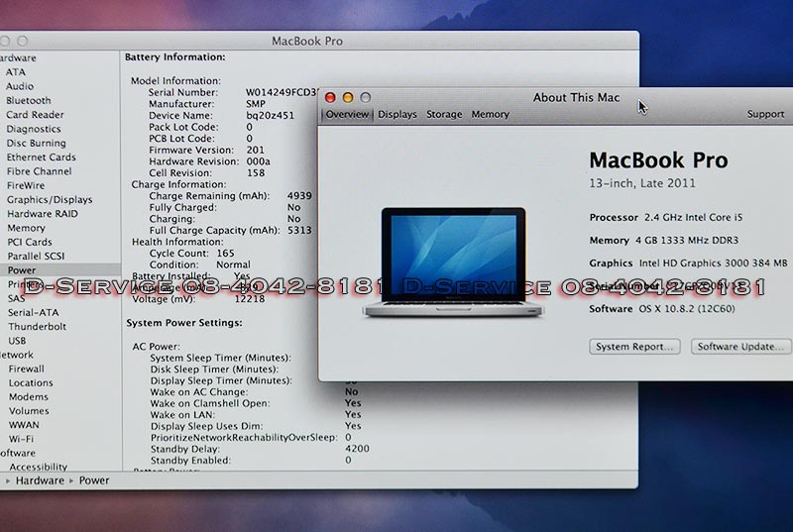
Task: Close the About This Mac window
Action: pyautogui.click(x=330, y=97)
